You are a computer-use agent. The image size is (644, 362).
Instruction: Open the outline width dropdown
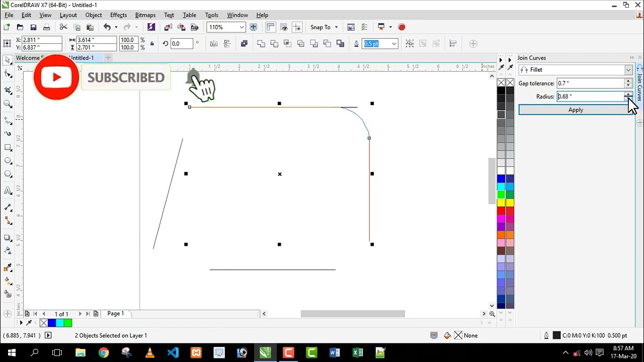394,44
